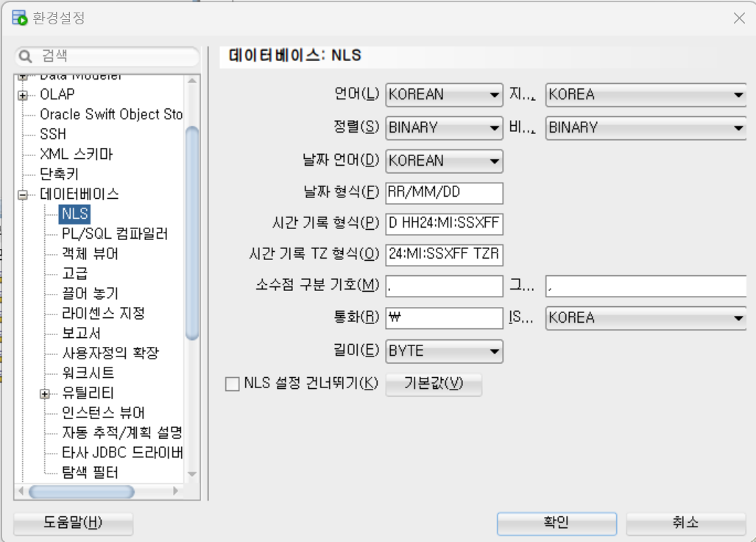Open the 언어 KOREAN dropdown

(444, 94)
